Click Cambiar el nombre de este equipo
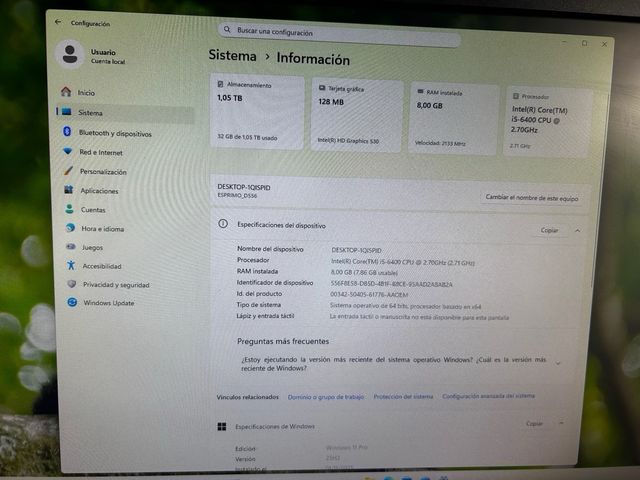The height and width of the screenshot is (480, 640). (x=531, y=198)
